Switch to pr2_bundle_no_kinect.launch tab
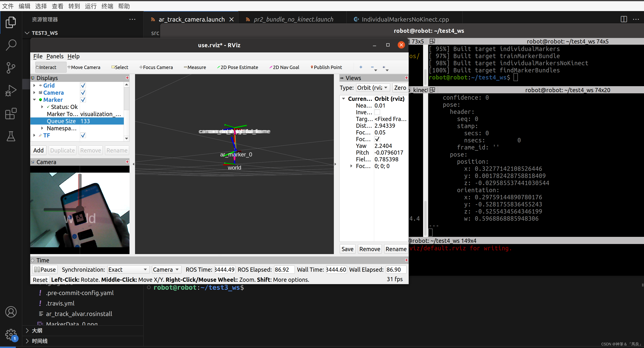 coord(293,19)
